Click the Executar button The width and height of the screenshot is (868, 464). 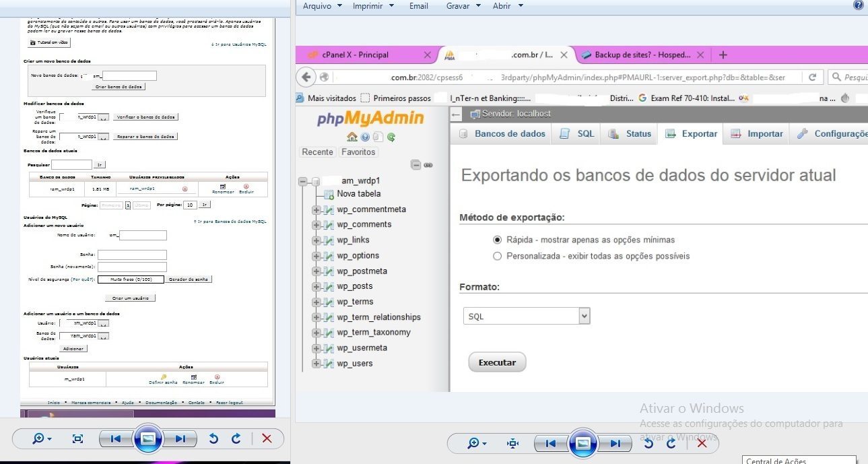tap(497, 362)
